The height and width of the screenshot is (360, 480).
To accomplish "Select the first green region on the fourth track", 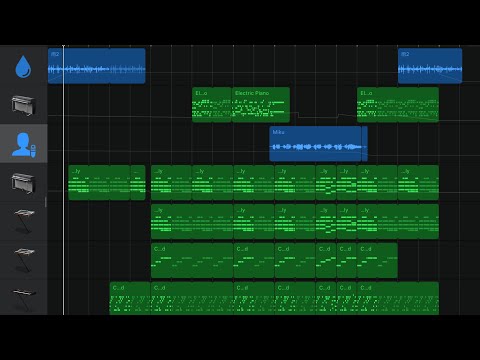I will (x=99, y=182).
